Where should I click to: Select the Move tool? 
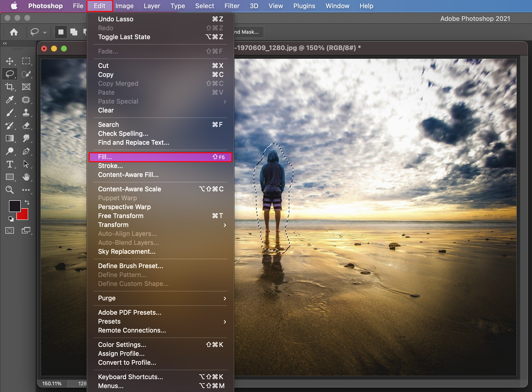(x=10, y=61)
